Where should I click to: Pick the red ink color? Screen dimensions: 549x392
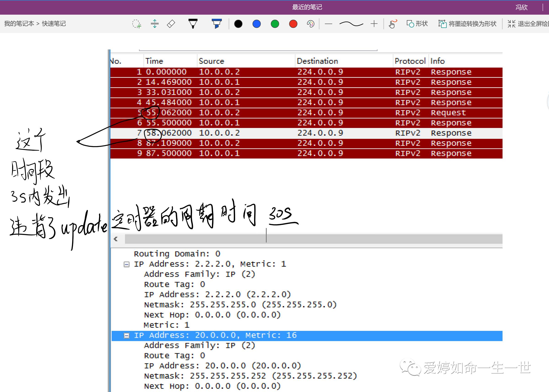(x=293, y=24)
